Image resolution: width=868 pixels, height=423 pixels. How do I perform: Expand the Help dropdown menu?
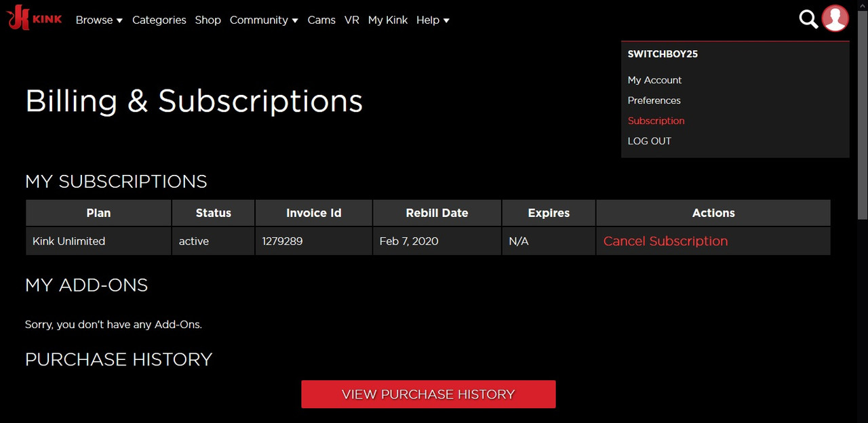[433, 20]
